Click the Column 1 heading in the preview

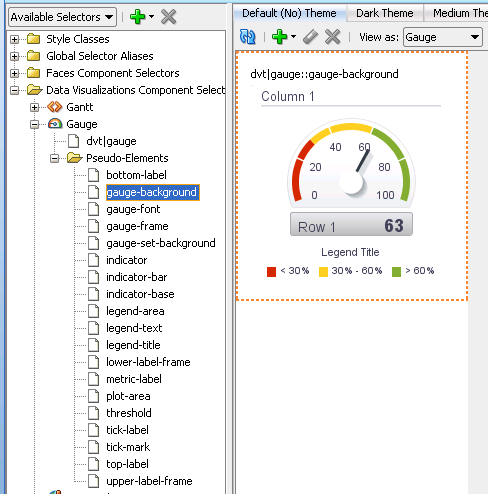tap(288, 97)
